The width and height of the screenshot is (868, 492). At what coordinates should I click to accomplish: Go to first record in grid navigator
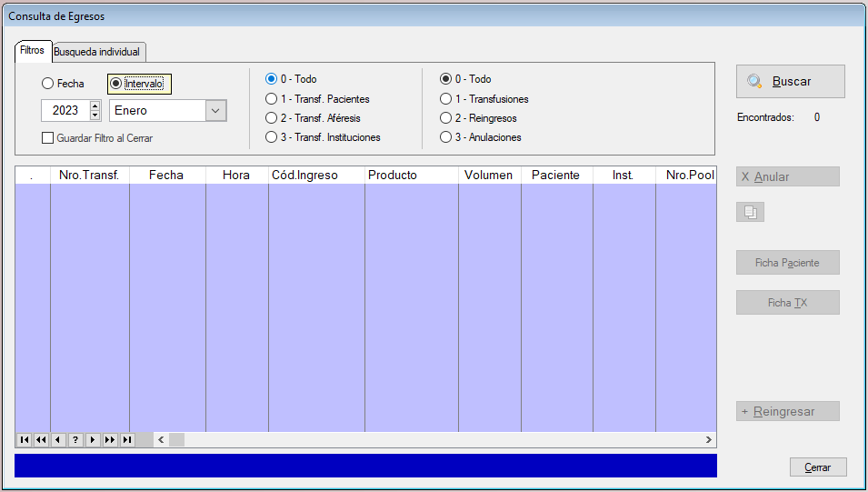(24, 440)
